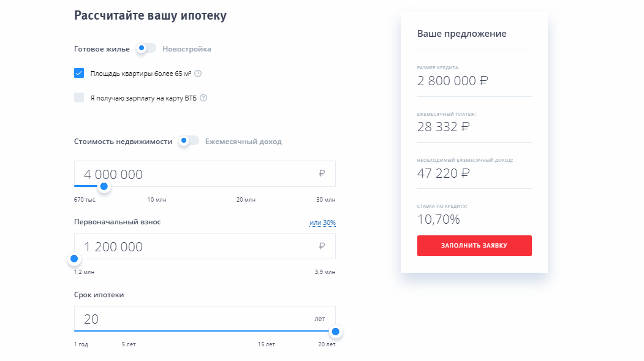Viewport: 644px width, 361px height.
Task: Click the property cost slider handle
Action: [104, 186]
